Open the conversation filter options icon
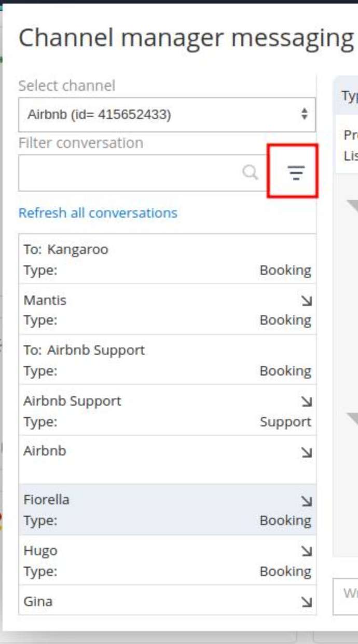 click(x=296, y=172)
